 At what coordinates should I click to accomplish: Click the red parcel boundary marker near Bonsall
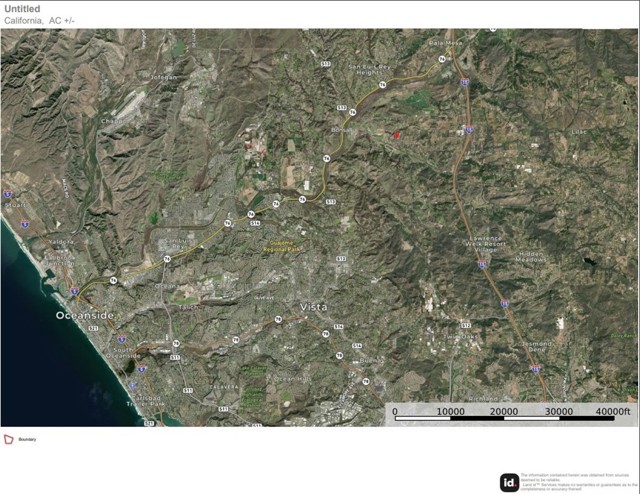point(395,135)
